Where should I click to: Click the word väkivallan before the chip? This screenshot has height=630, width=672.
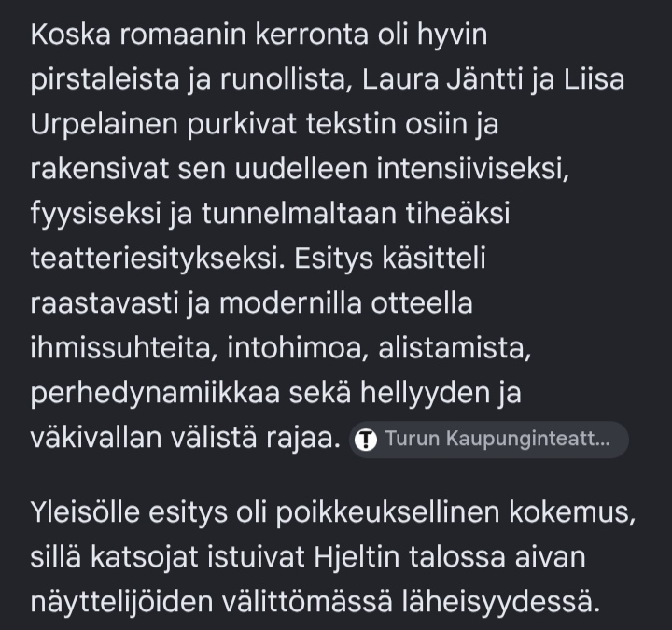point(96,438)
